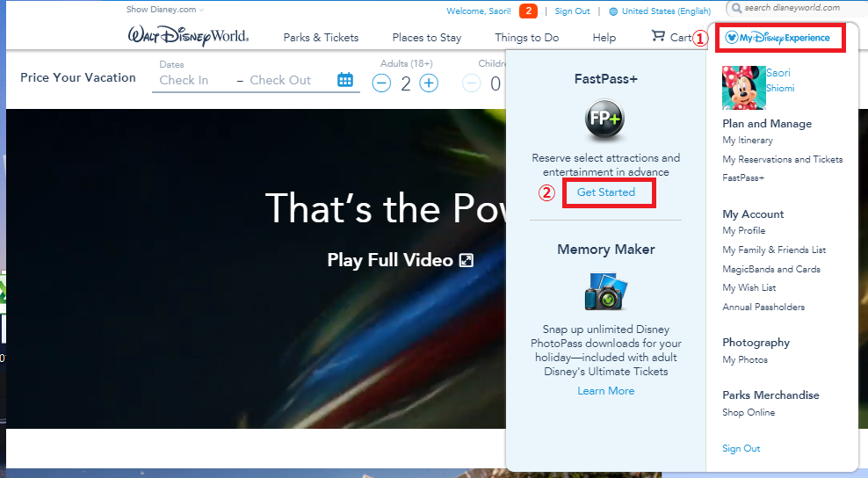
Task: Click the Memory Maker heading
Action: point(606,250)
